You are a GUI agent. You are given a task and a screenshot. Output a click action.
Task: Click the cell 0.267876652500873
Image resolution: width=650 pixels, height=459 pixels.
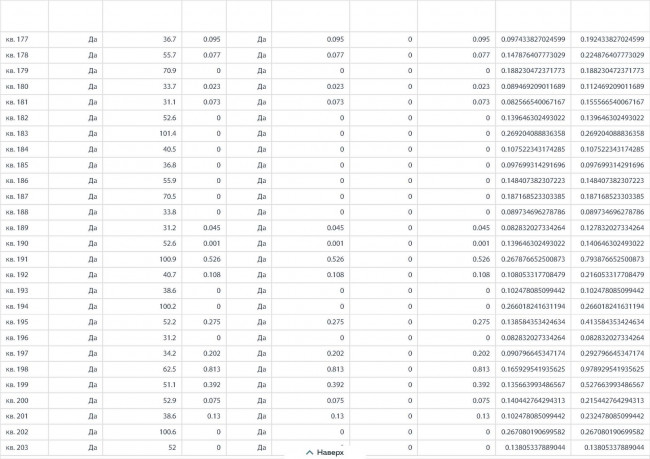point(533,259)
